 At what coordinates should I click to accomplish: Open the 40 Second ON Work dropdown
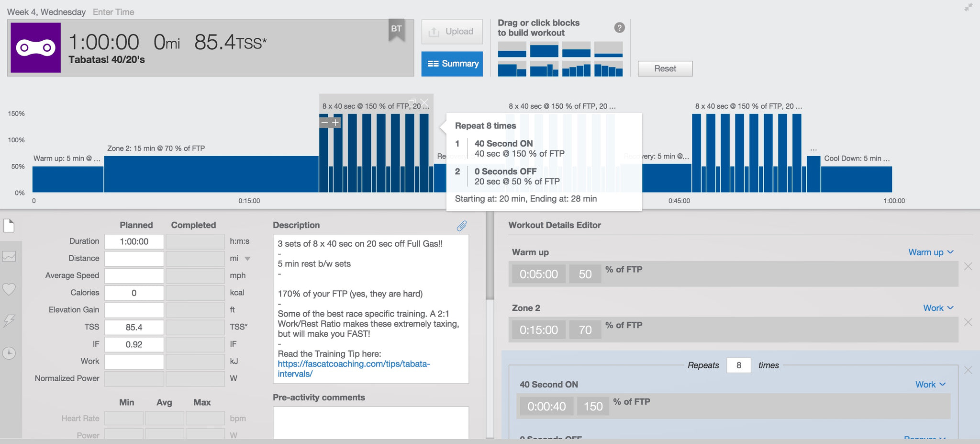pyautogui.click(x=931, y=385)
